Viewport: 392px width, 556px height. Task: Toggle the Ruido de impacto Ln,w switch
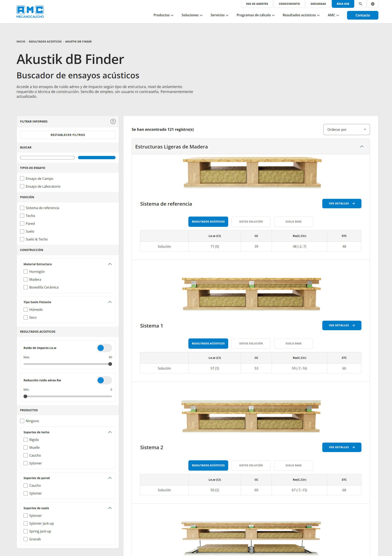(104, 348)
